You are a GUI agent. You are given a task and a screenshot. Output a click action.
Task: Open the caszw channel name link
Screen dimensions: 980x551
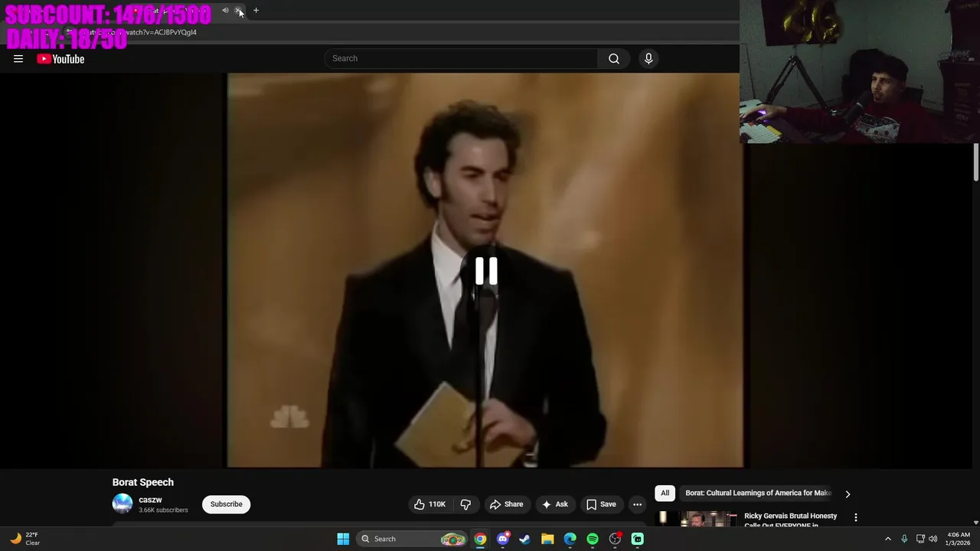point(150,500)
